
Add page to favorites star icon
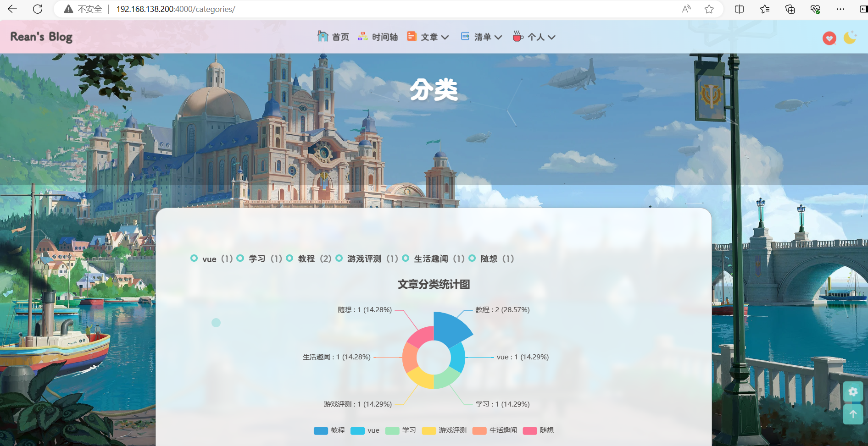[709, 9]
